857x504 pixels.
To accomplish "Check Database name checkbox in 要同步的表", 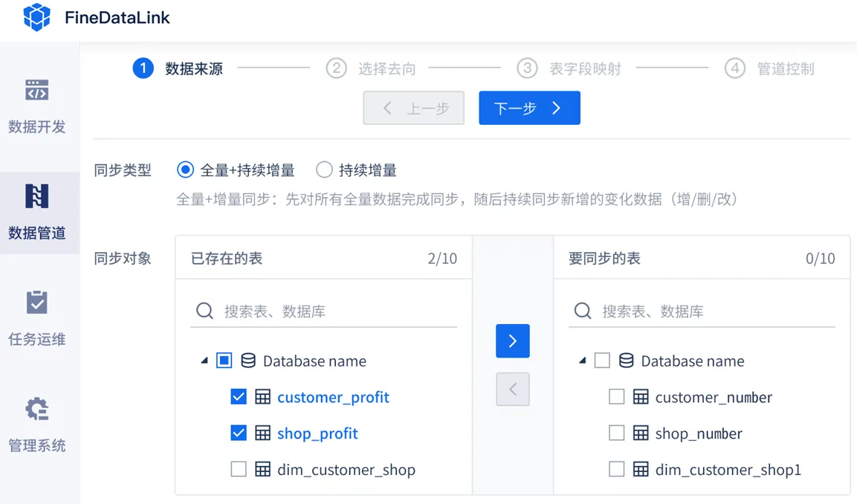I will click(x=602, y=361).
